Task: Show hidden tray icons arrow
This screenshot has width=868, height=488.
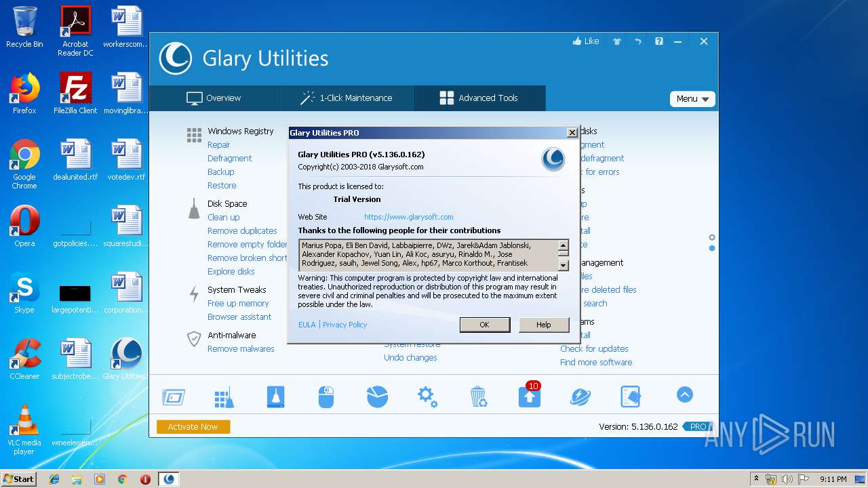Action: point(756,479)
